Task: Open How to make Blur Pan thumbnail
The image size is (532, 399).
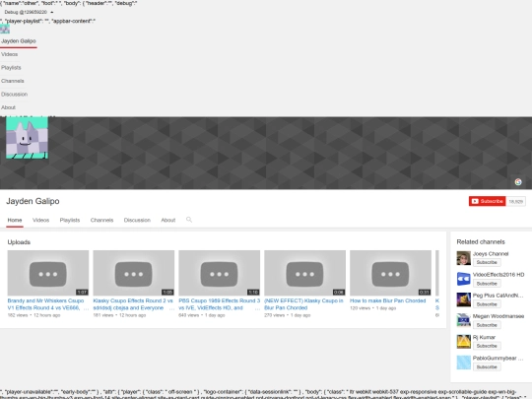Action: pos(390,273)
